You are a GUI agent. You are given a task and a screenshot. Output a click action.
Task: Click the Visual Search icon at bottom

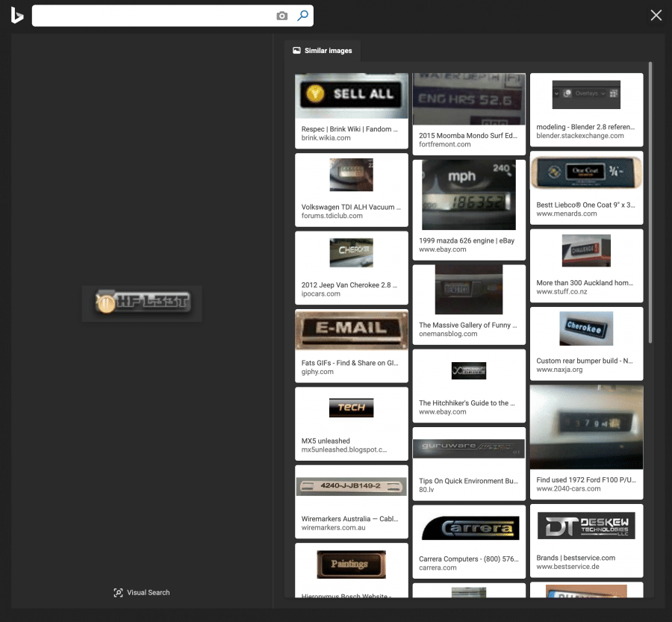coord(118,592)
